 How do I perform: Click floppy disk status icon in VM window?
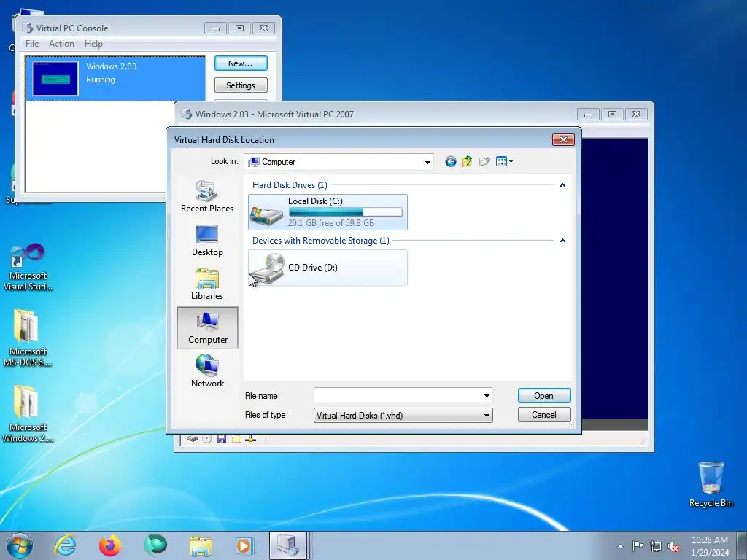coord(221,438)
